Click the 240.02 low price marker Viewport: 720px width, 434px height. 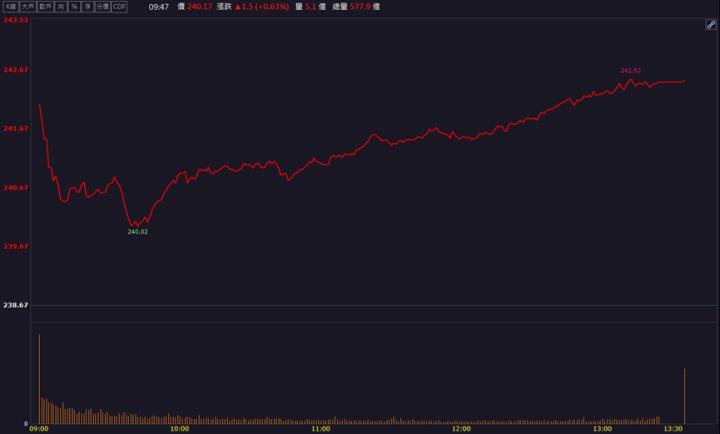[137, 232]
